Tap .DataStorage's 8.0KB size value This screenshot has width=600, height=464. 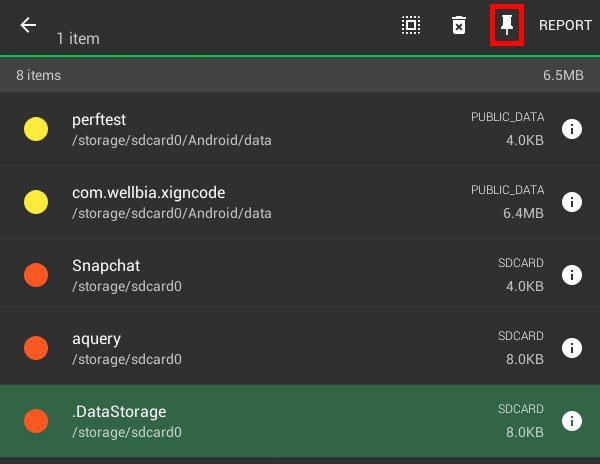pyautogui.click(x=525, y=432)
